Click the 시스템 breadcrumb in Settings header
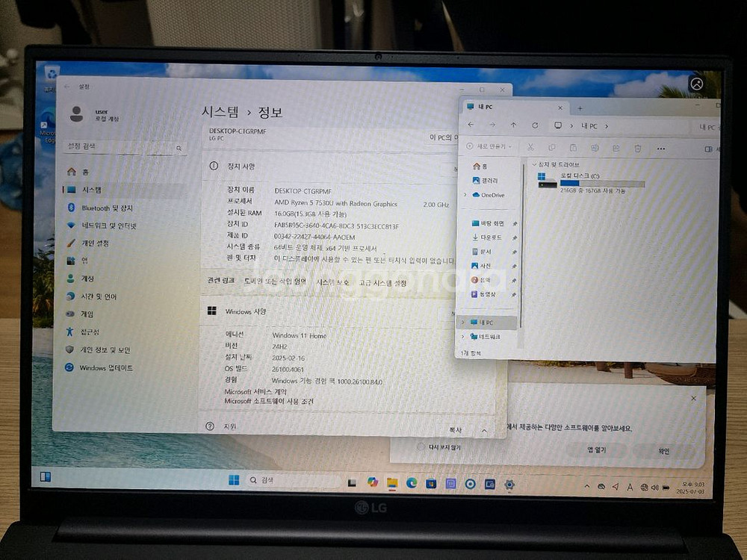 pyautogui.click(x=220, y=112)
